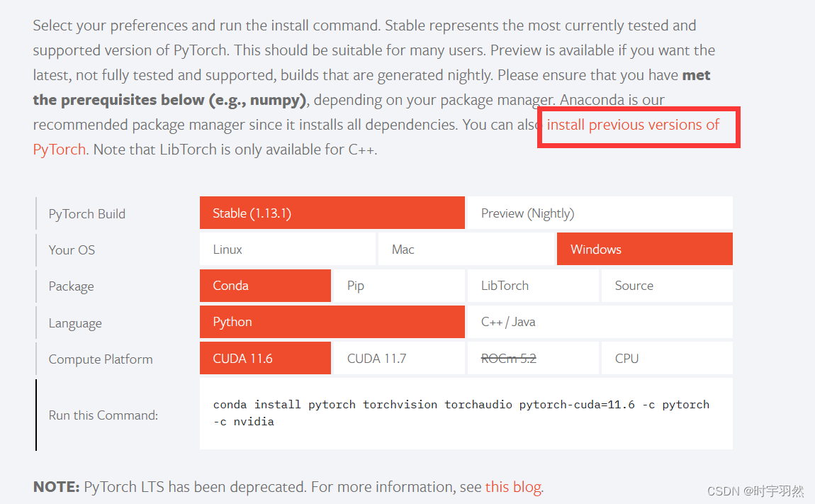Switch package option to Pip
Image resolution: width=815 pixels, height=504 pixels.
(399, 286)
